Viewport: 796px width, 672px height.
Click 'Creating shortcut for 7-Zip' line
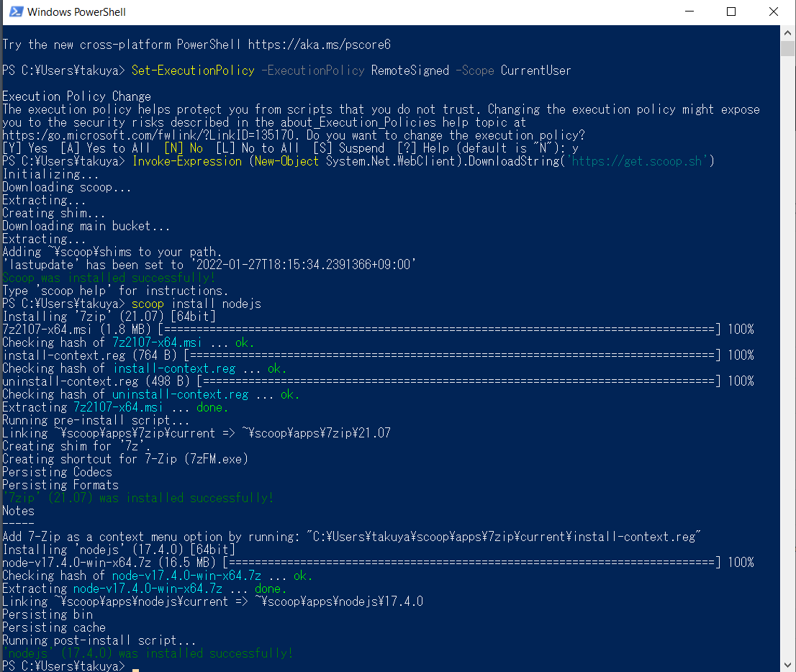click(x=125, y=459)
